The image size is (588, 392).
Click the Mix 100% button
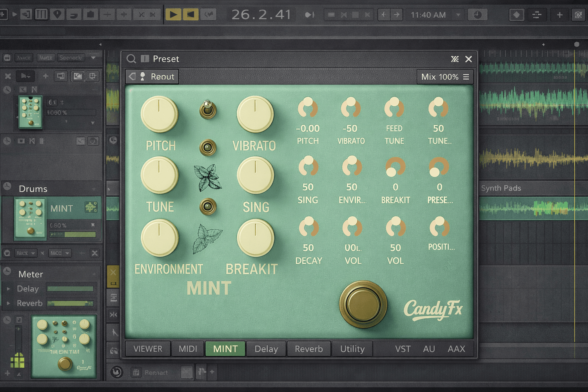coord(445,77)
